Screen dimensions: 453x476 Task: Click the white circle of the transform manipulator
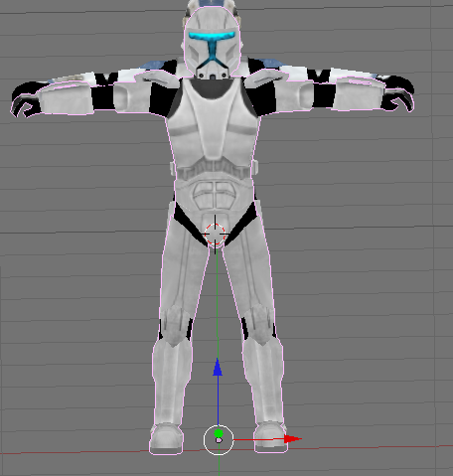coord(219,440)
